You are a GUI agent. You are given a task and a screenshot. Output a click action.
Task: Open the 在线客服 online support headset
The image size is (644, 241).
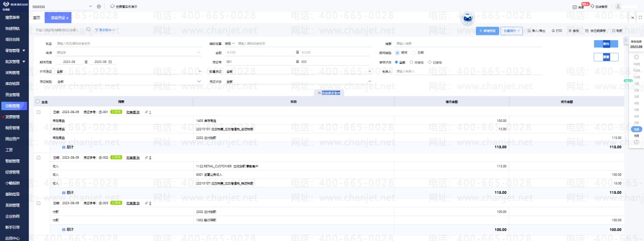[x=593, y=7]
